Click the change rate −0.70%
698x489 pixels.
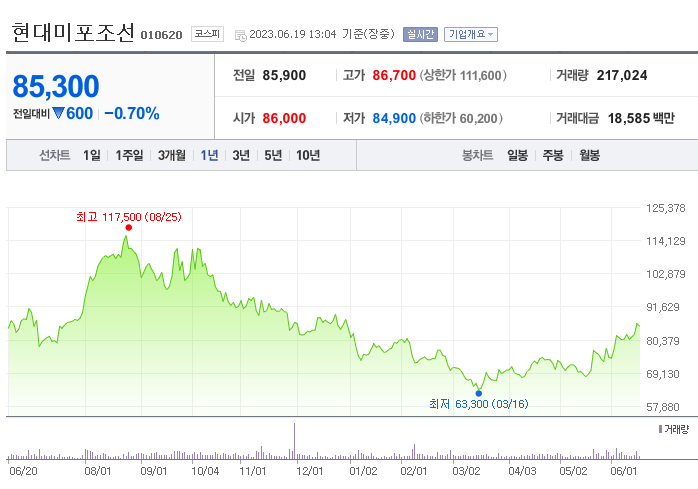(132, 114)
